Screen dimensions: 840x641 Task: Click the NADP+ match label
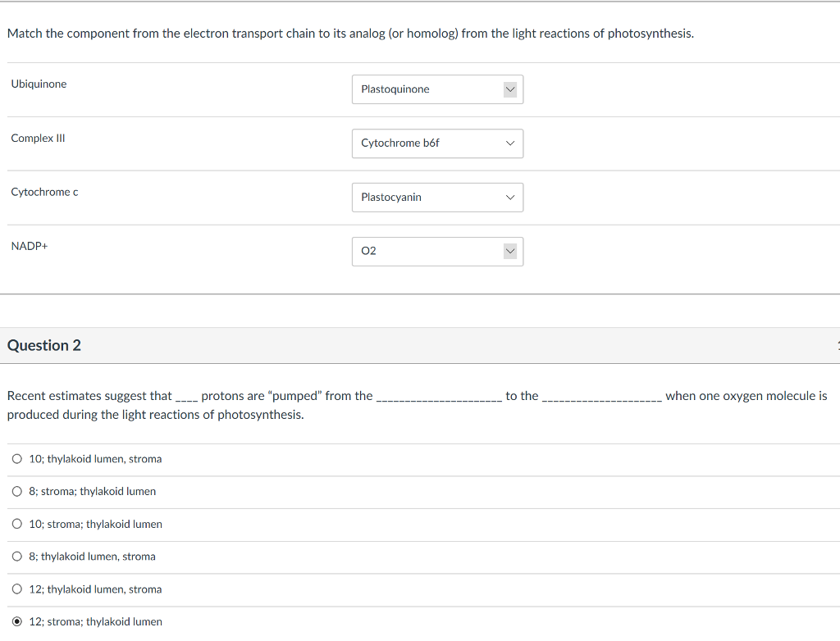30,247
